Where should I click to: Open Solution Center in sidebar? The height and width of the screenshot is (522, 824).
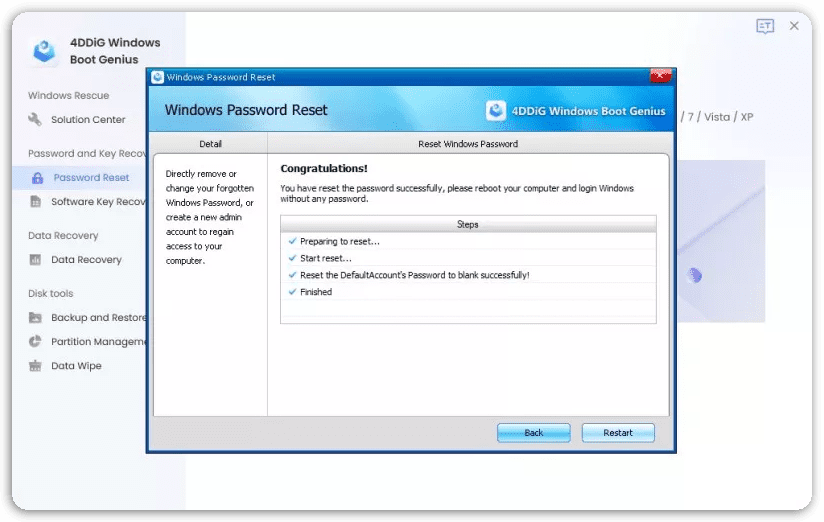coord(88,119)
